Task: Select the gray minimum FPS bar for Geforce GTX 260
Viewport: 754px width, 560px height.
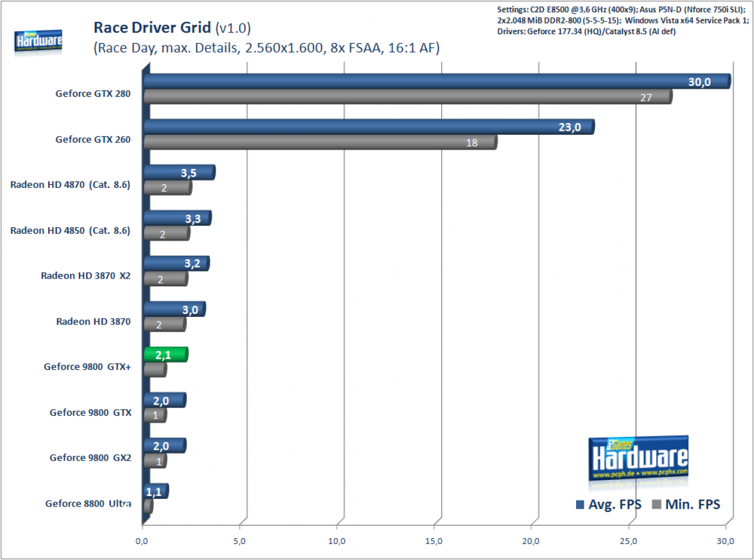Action: tap(320, 143)
